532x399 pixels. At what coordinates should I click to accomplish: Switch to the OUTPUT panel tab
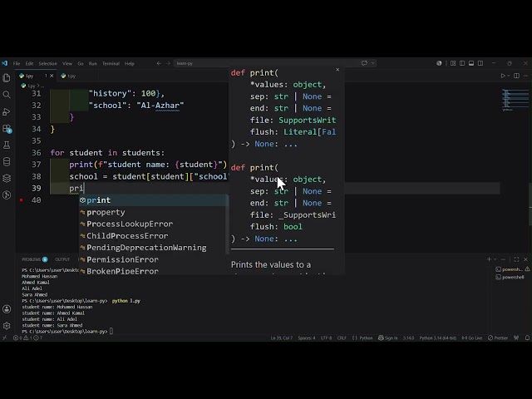(62, 259)
